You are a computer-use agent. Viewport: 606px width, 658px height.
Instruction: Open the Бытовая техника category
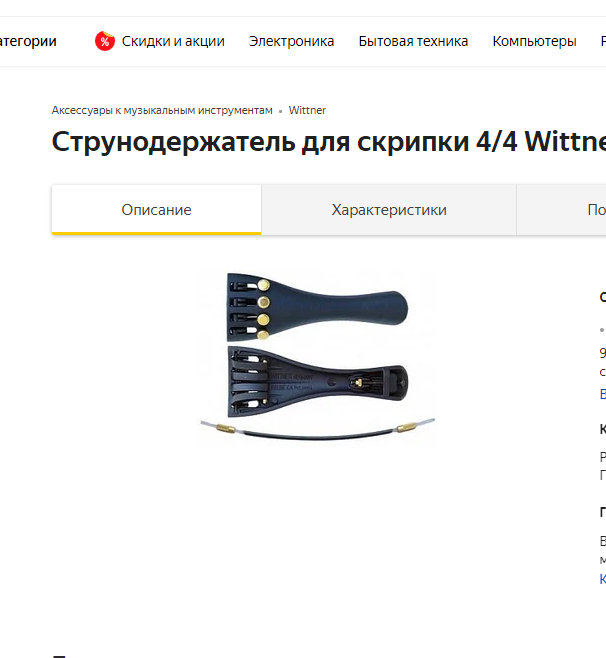point(413,41)
